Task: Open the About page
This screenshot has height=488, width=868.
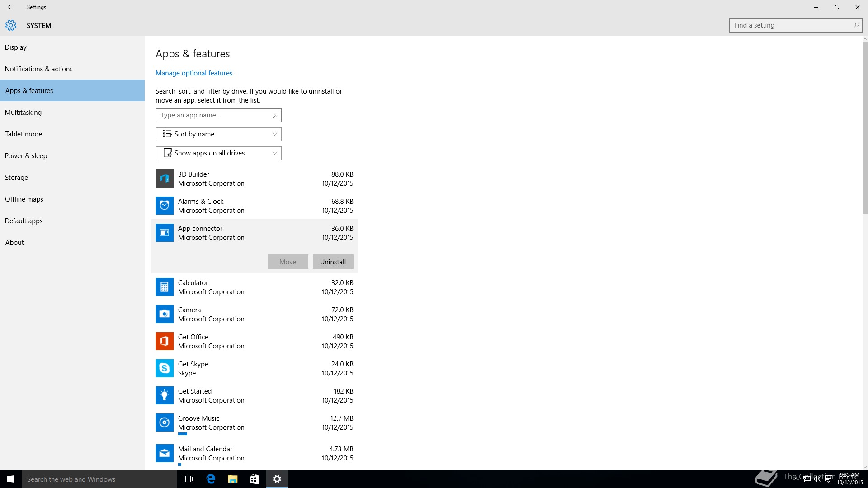Action: tap(72, 242)
